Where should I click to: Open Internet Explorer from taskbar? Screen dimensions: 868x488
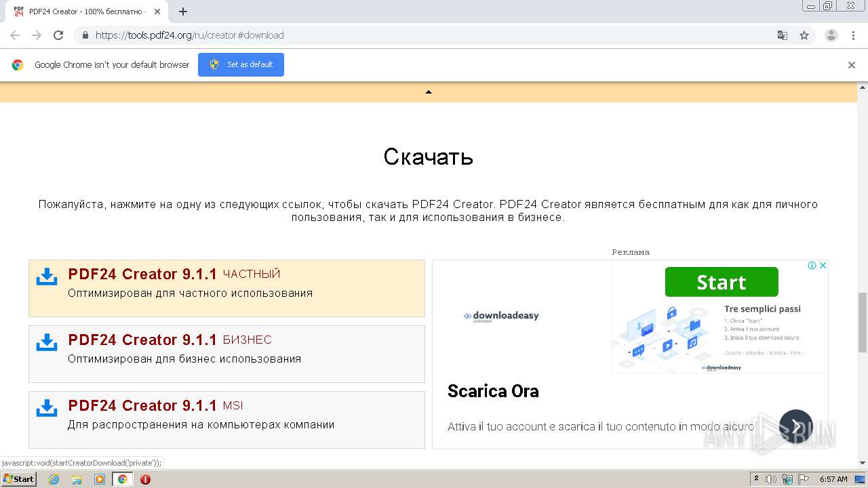click(54, 479)
